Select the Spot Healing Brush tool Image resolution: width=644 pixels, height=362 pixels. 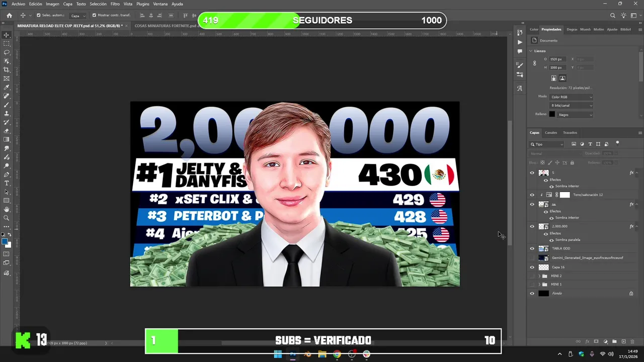pyautogui.click(x=7, y=96)
